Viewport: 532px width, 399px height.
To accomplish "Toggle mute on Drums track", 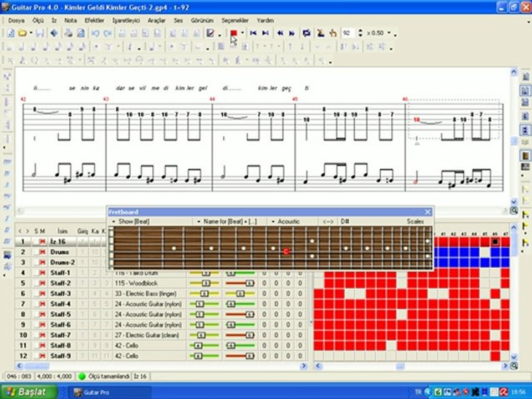I will pos(43,252).
